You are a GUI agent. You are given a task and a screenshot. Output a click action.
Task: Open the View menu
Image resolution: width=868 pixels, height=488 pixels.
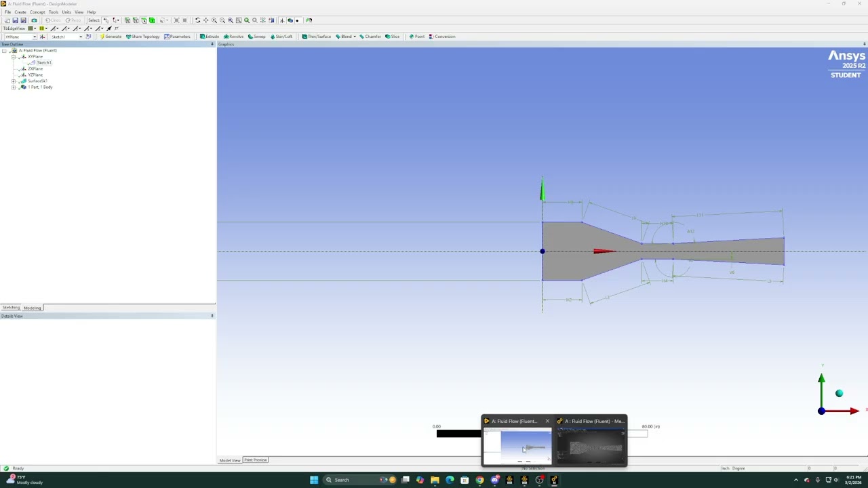[79, 12]
